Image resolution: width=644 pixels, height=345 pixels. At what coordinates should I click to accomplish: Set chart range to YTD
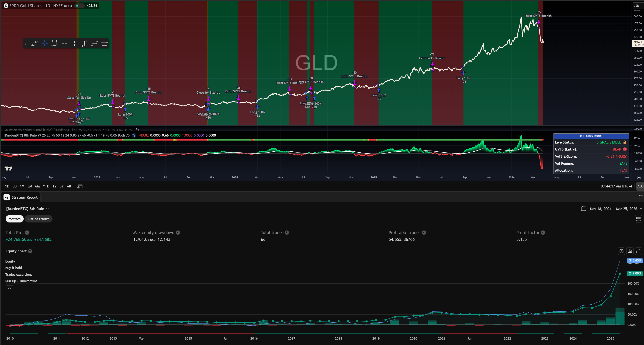coord(46,186)
